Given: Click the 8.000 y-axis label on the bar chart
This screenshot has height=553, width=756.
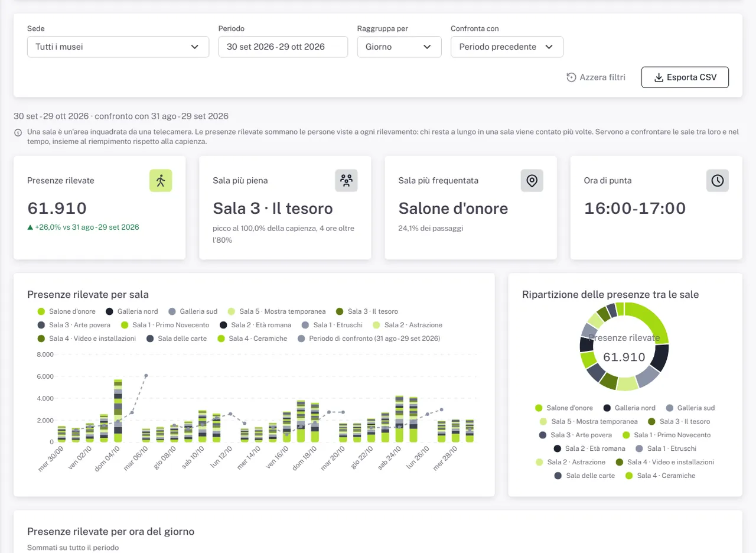Looking at the screenshot, I should tap(45, 354).
